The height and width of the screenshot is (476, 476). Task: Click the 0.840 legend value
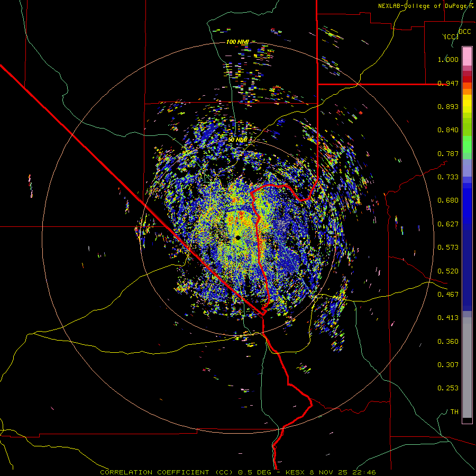click(x=448, y=130)
